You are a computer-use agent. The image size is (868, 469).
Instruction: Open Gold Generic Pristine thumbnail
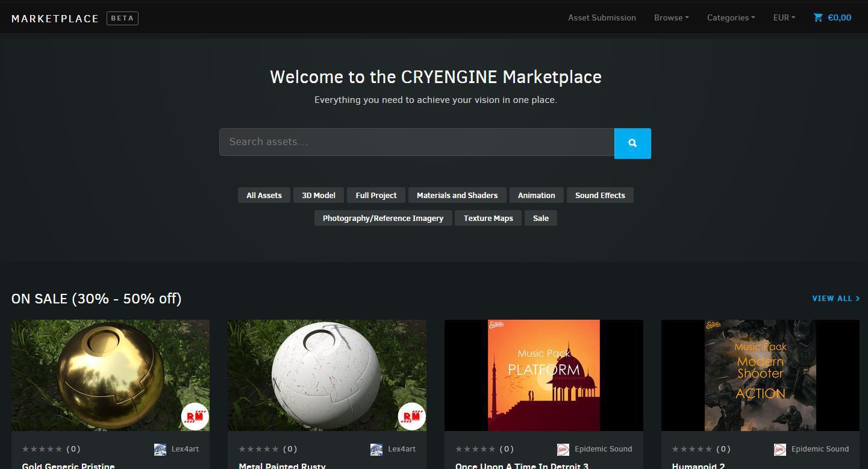pos(110,375)
